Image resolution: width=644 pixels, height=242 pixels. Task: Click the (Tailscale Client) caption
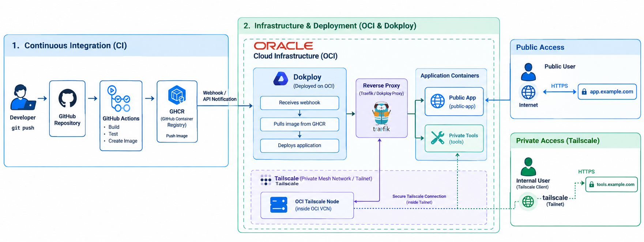click(532, 187)
